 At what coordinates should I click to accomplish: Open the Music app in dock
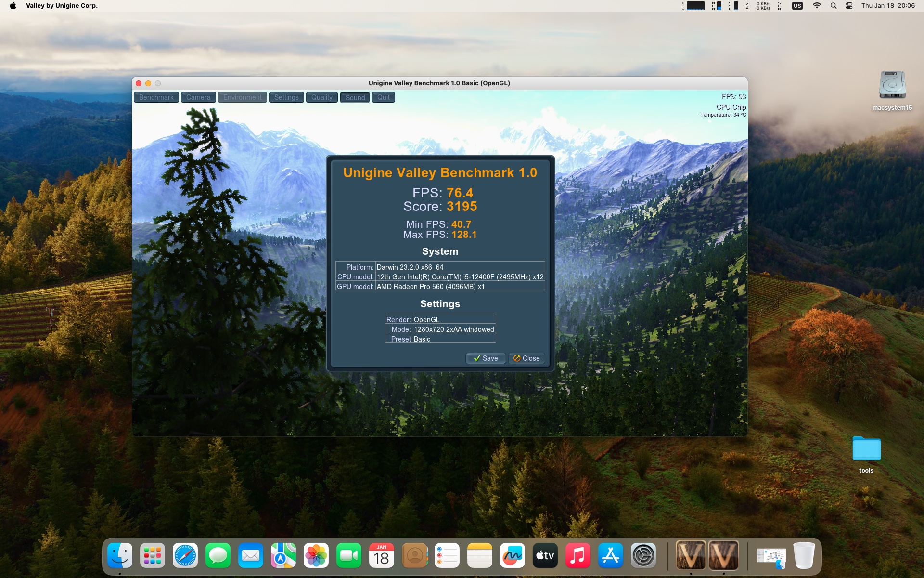click(x=578, y=555)
